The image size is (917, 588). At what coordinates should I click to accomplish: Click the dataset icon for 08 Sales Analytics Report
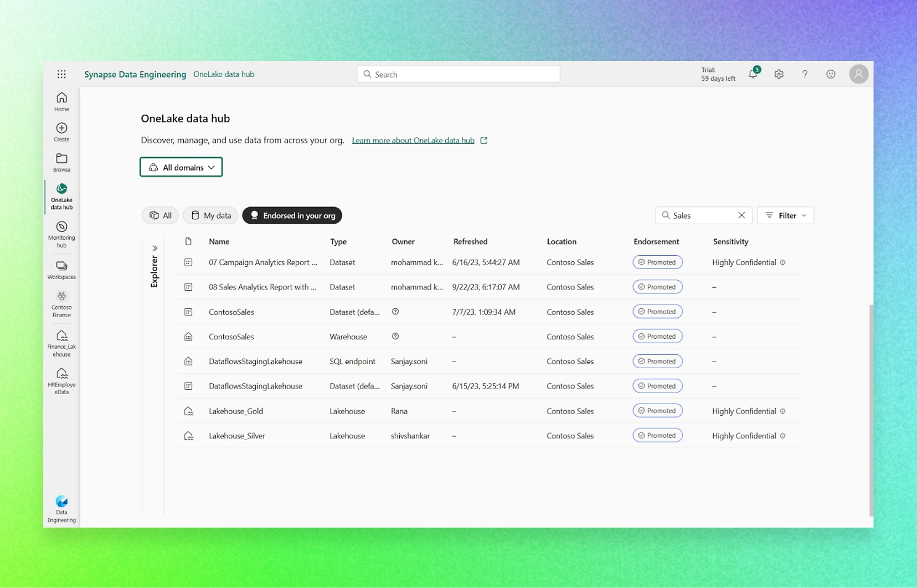tap(188, 287)
